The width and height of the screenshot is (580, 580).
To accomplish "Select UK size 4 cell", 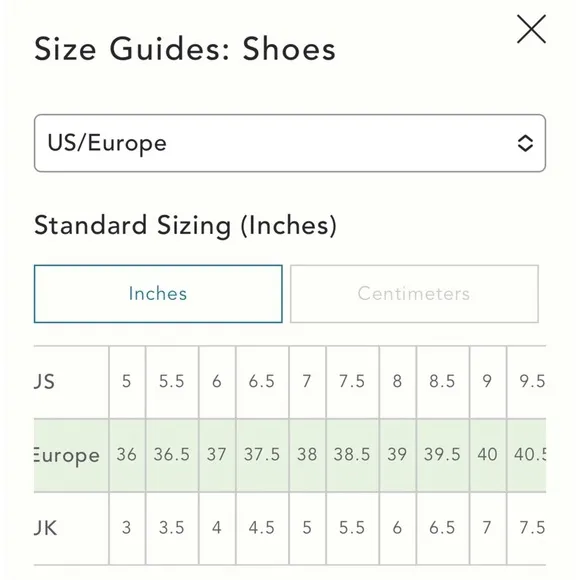I will pos(217,528).
